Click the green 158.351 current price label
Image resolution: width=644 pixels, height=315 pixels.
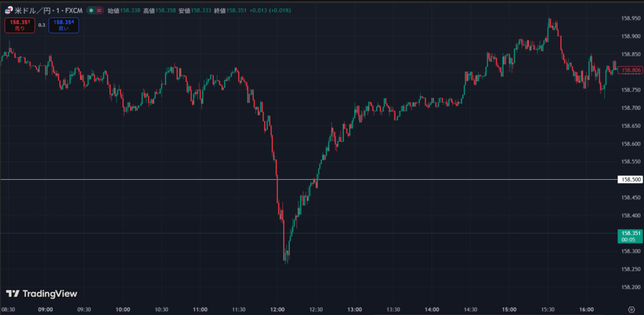pos(630,233)
